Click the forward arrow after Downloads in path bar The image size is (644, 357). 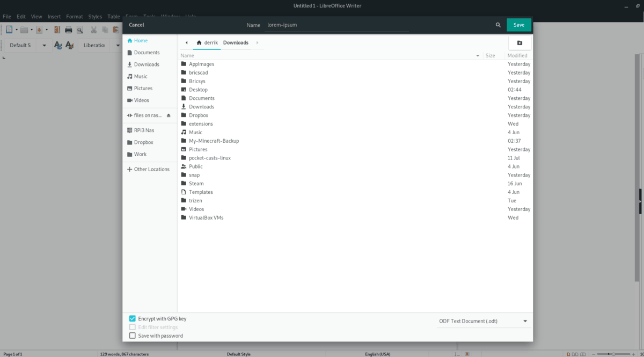(x=257, y=42)
